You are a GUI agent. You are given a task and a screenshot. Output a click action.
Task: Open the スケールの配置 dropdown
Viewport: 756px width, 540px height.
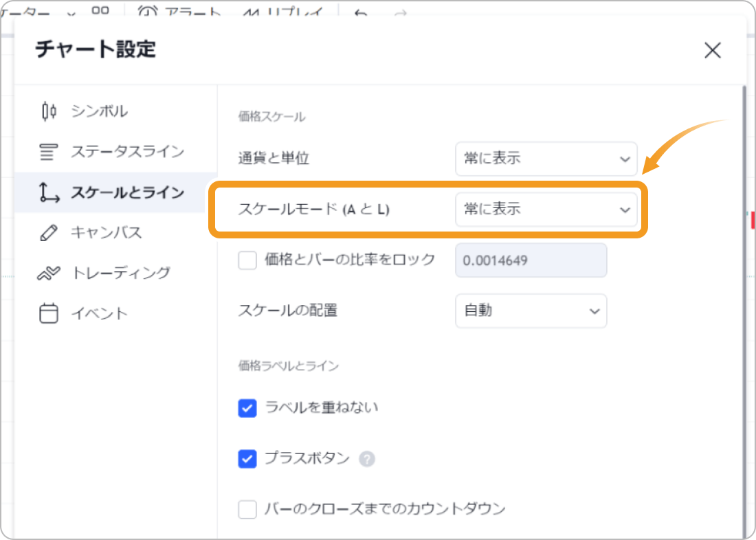click(x=531, y=311)
